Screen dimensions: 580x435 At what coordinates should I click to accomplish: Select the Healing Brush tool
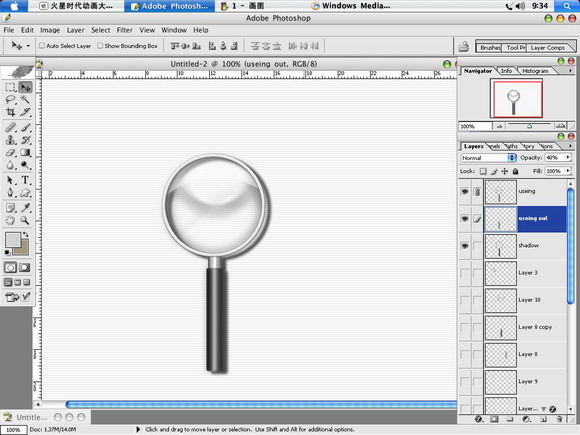[x=10, y=128]
